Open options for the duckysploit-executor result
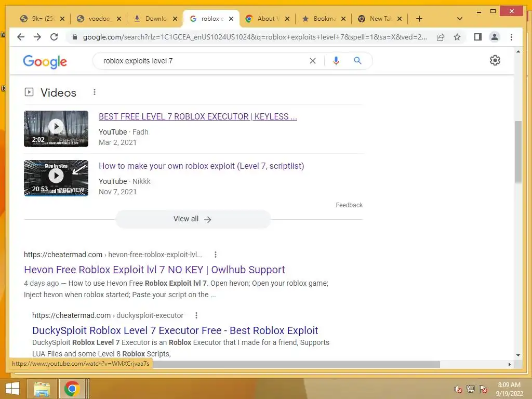Screen dimensions: 532x399 pyautogui.click(x=196, y=315)
